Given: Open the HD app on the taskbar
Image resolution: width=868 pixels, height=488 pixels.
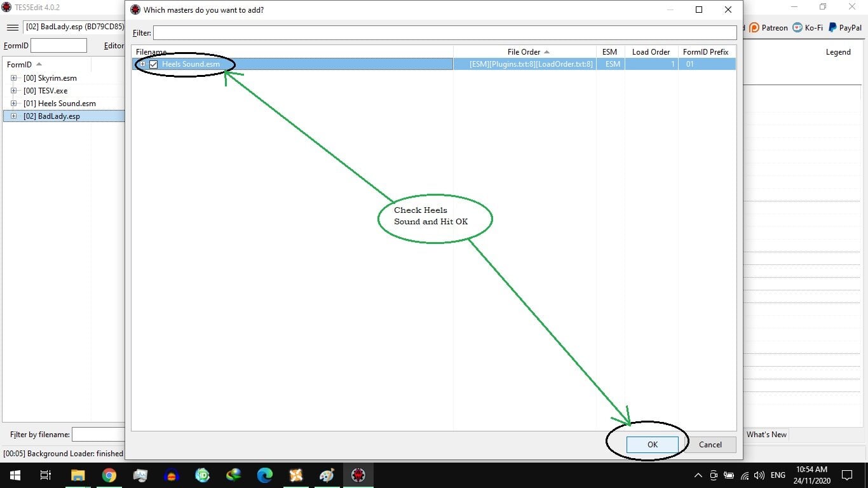Looking at the screenshot, I should [x=203, y=475].
